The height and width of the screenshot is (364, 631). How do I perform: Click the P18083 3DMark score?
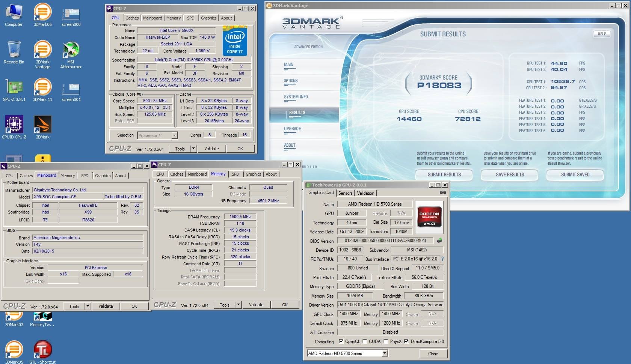[439, 85]
